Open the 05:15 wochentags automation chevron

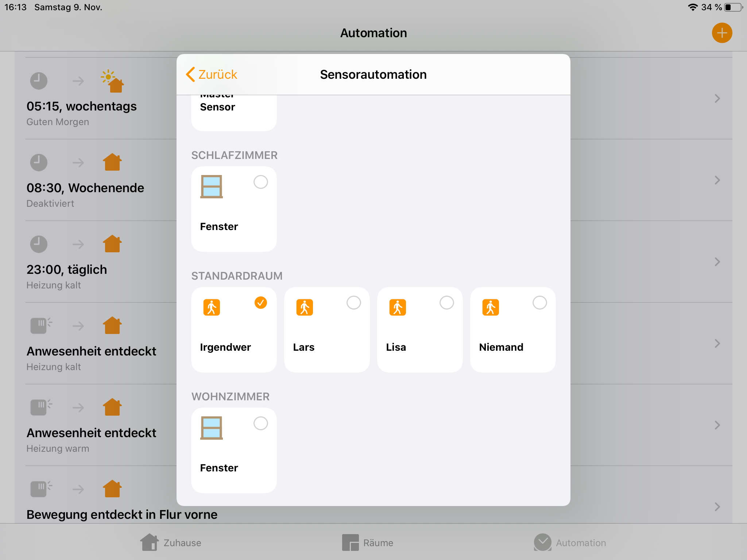[717, 98]
